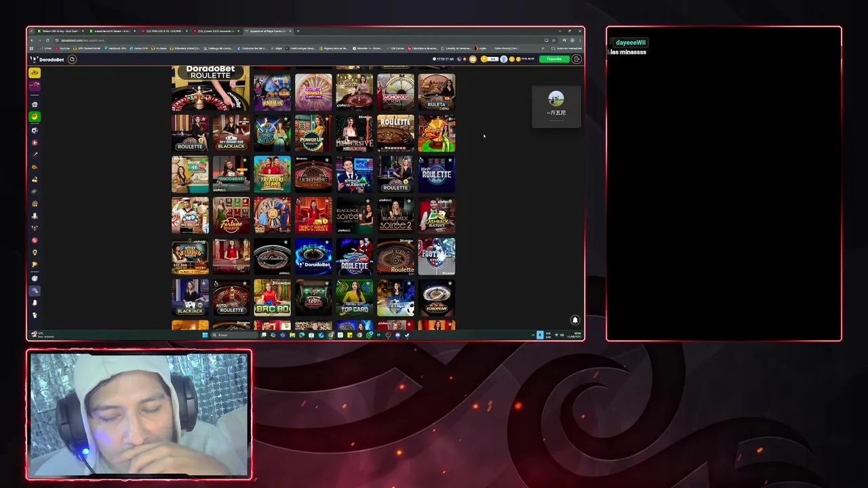Click the notification bell at bottom right
This screenshot has width=868, height=488.
pyautogui.click(x=575, y=320)
